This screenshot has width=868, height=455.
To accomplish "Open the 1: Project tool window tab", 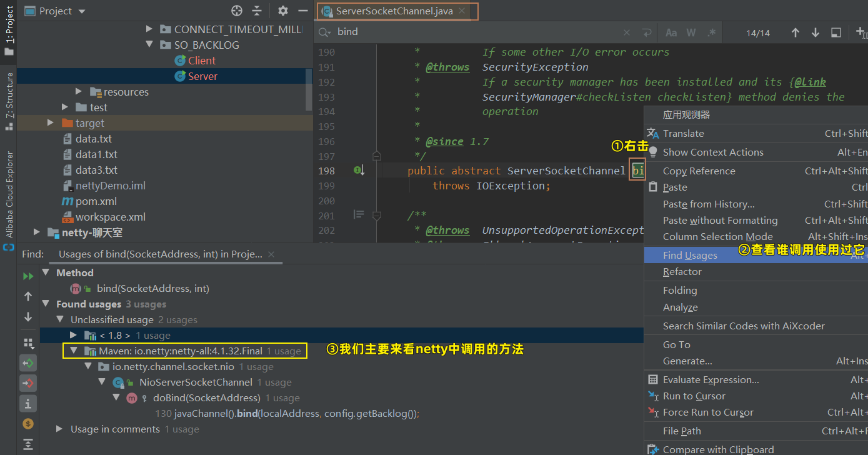I will (x=9, y=31).
